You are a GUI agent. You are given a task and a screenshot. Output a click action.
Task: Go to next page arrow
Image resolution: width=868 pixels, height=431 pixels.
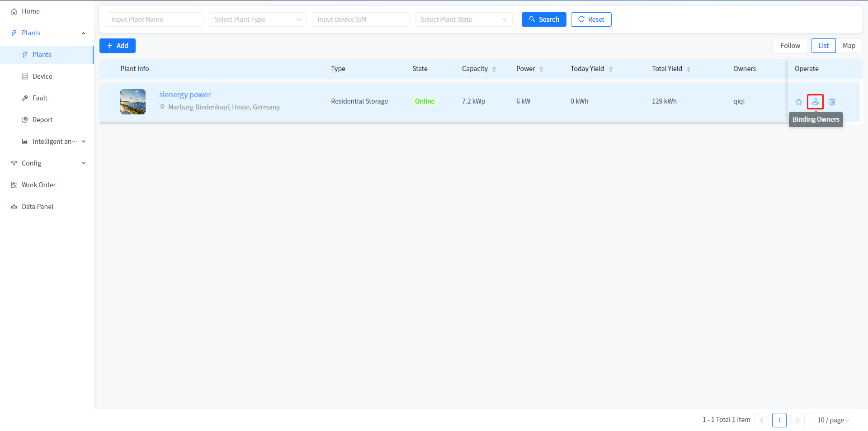[797, 420]
